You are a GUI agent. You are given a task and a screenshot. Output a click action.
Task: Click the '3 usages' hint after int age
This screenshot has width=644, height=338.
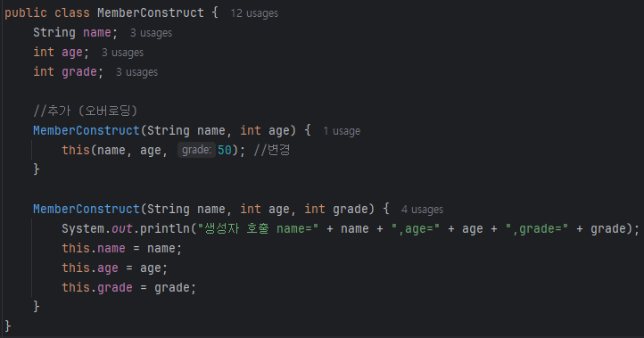tap(122, 53)
